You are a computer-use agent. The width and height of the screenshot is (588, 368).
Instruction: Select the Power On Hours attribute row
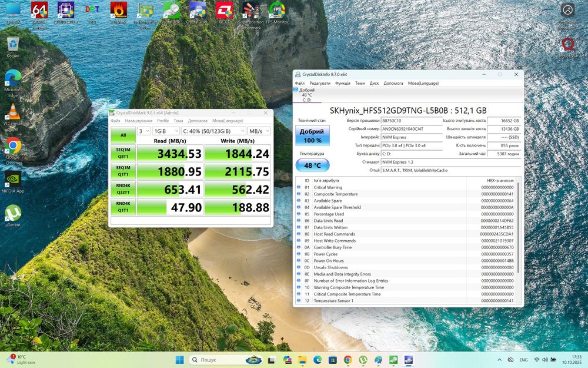(405, 261)
